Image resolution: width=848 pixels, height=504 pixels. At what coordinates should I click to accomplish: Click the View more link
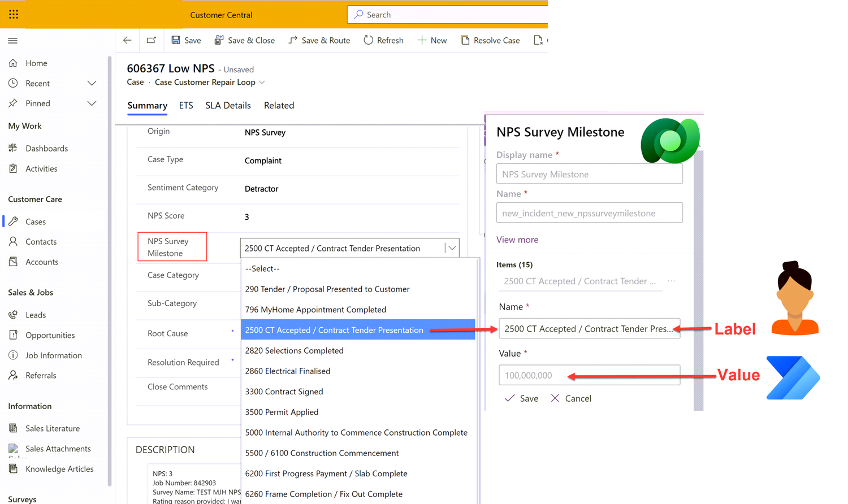[x=516, y=240]
